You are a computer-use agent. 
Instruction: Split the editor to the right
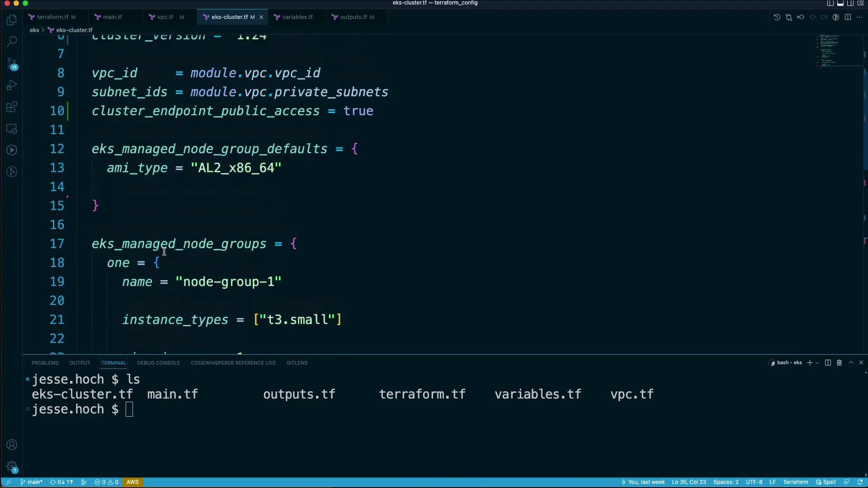848,17
